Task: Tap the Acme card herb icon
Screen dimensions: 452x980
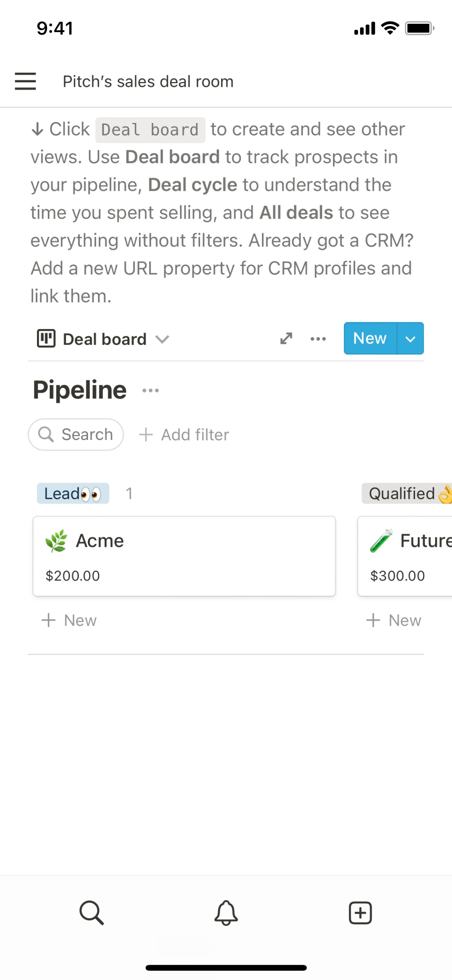Action: (56, 541)
